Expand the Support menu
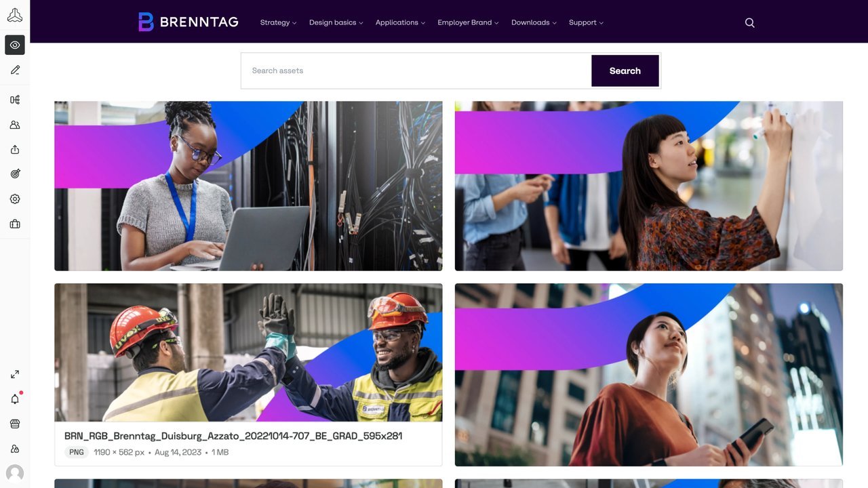The width and height of the screenshot is (868, 488). (586, 22)
